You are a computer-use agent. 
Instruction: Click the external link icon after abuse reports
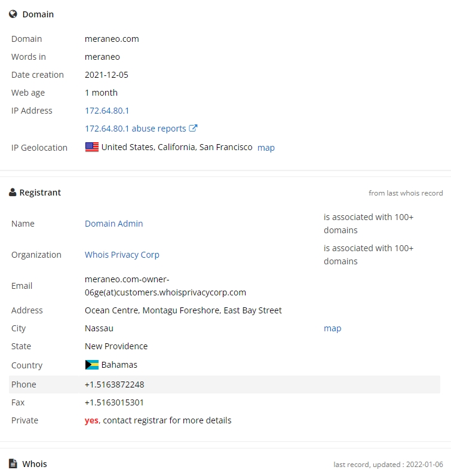tap(193, 128)
